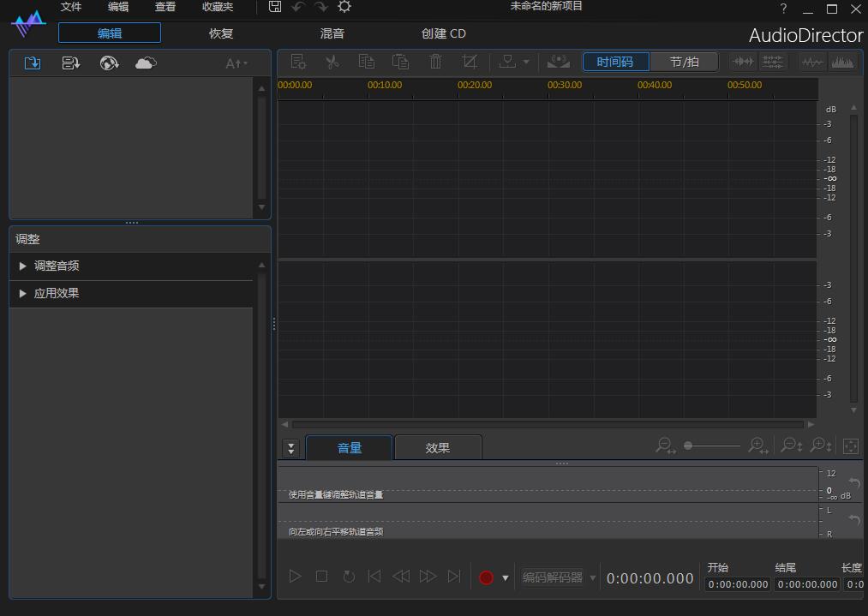
Task: Toggle the spectral frequency view
Action: click(x=842, y=61)
